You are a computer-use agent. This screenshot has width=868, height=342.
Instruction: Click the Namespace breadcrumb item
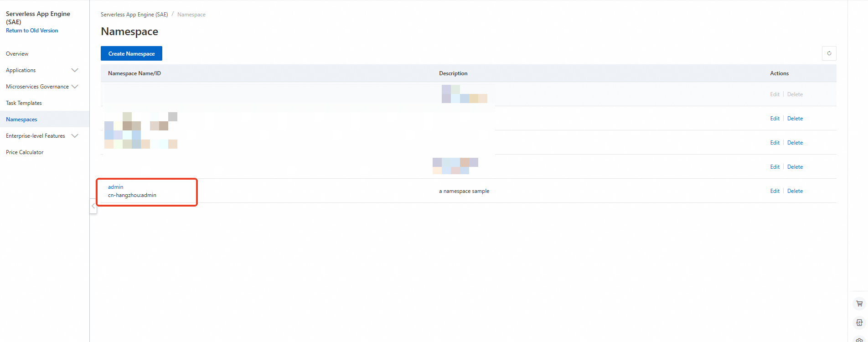pyautogui.click(x=191, y=15)
